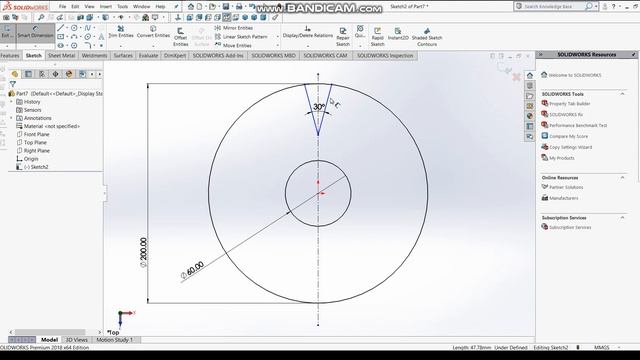Open the PropertyManager tab icon
Image resolution: width=640 pixels, height=360 pixels.
coord(29,74)
